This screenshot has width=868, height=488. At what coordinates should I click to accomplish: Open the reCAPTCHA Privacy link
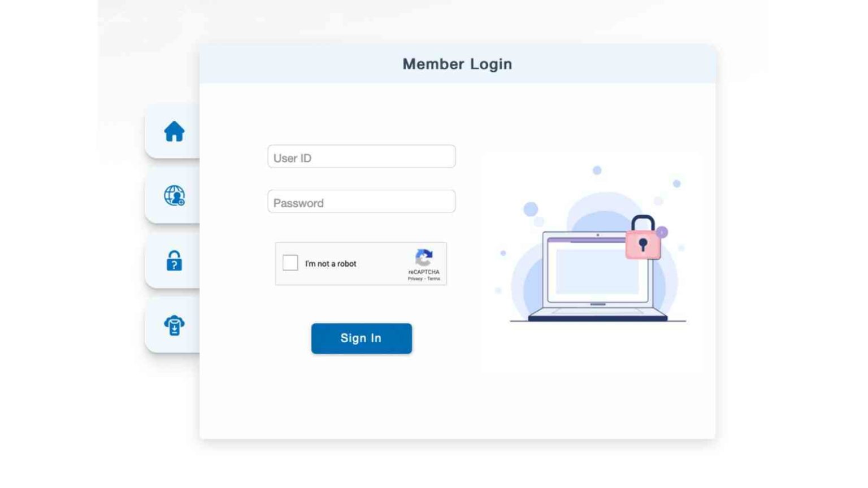point(415,279)
